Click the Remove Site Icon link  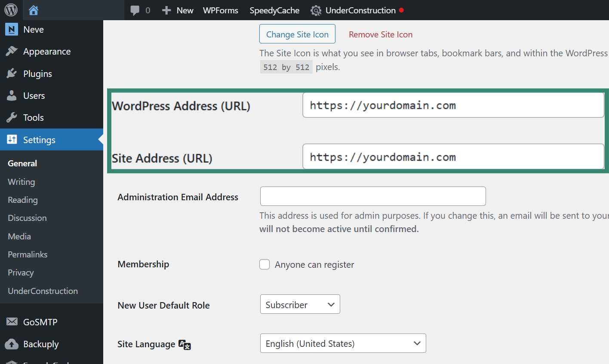[x=380, y=34]
